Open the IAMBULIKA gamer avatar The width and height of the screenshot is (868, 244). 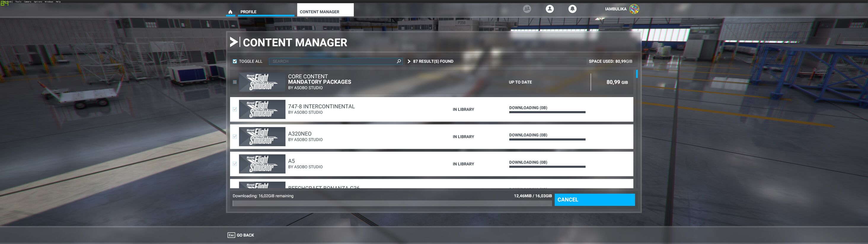pos(634,9)
